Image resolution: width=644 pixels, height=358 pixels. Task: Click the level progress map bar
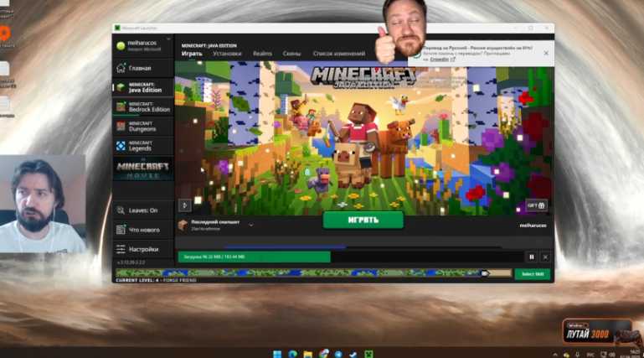[314, 273]
